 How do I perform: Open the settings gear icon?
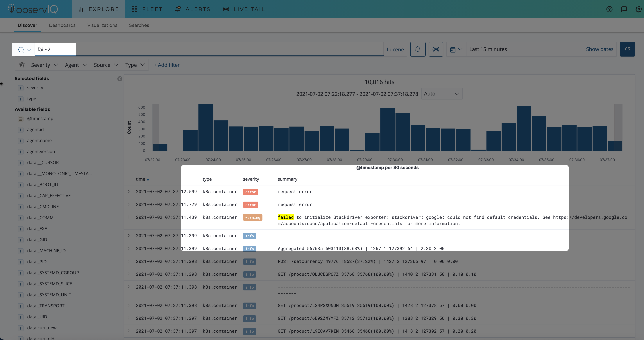[x=638, y=9]
